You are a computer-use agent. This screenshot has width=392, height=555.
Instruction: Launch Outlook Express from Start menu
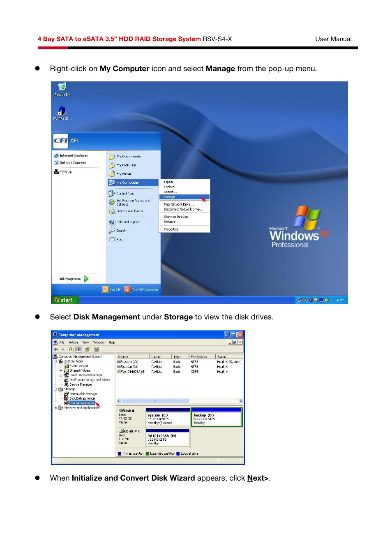point(70,162)
